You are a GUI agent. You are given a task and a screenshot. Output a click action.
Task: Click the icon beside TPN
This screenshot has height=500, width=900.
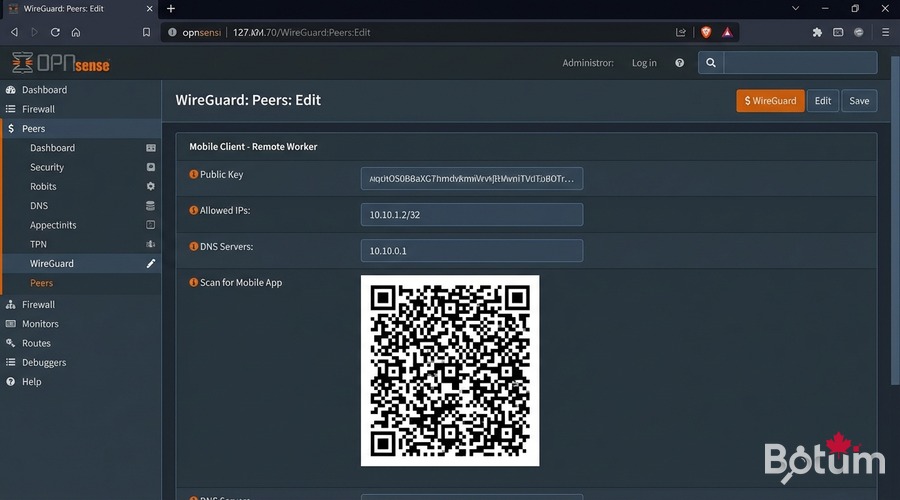tap(150, 244)
